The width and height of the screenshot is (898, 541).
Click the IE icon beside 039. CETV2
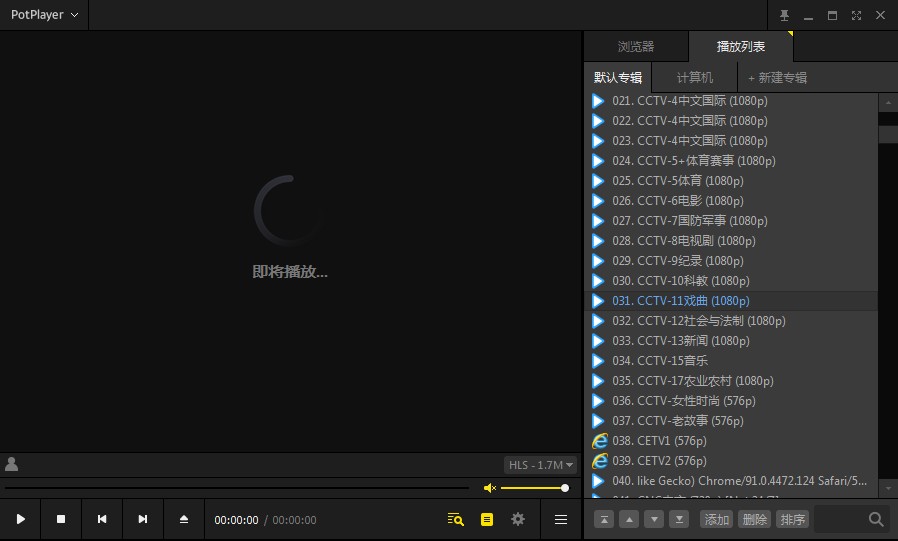[x=599, y=461]
